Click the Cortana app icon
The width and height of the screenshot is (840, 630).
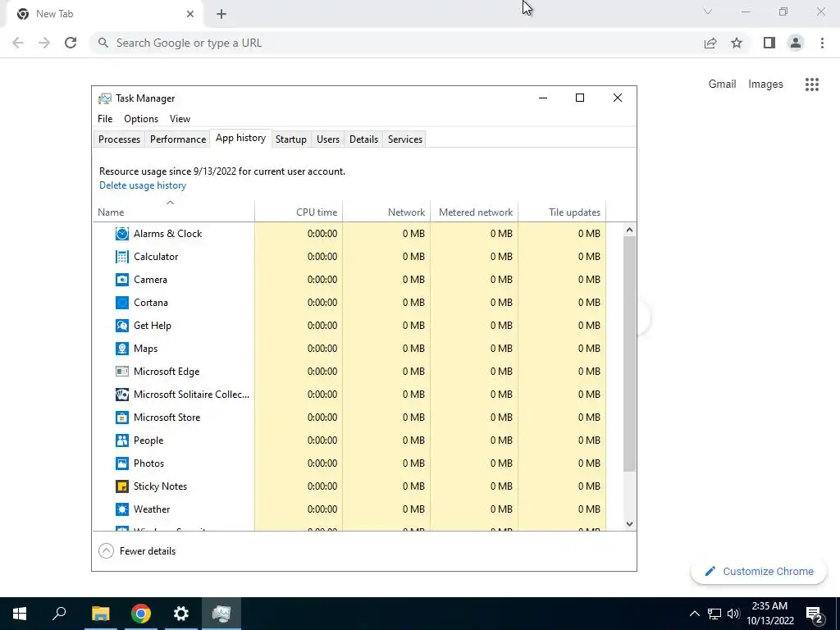(122, 303)
